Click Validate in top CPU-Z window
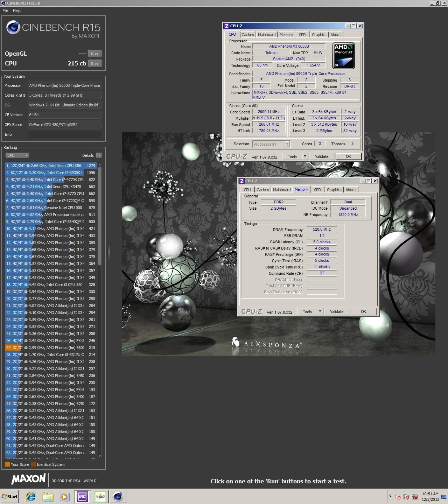448x504 pixels. click(x=322, y=156)
